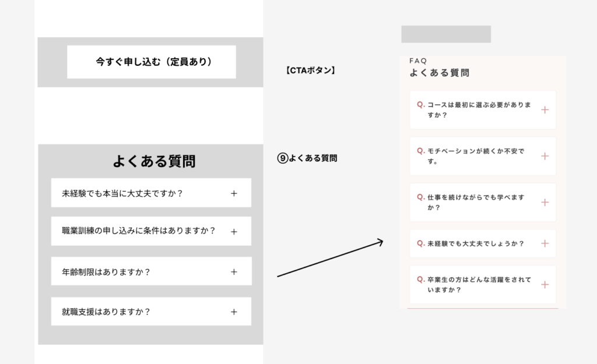
Task: Click the question text 年齢制限はありますか？
Action: [106, 271]
